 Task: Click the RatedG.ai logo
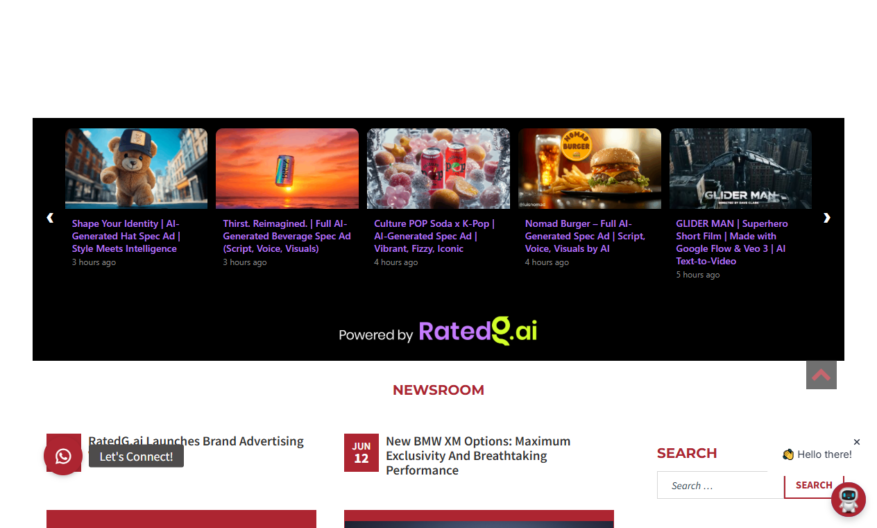[478, 331]
